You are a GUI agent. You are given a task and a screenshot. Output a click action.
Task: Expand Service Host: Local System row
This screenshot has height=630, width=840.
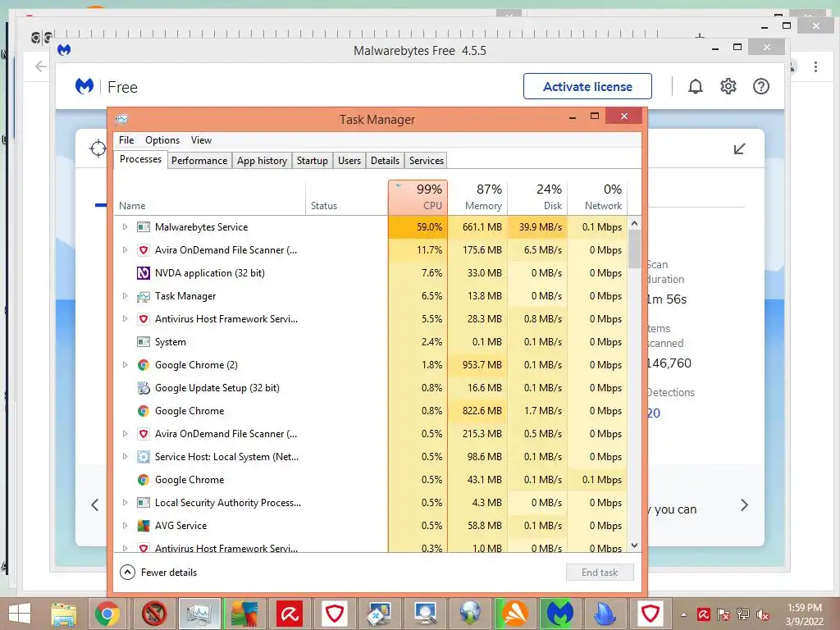tap(125, 456)
